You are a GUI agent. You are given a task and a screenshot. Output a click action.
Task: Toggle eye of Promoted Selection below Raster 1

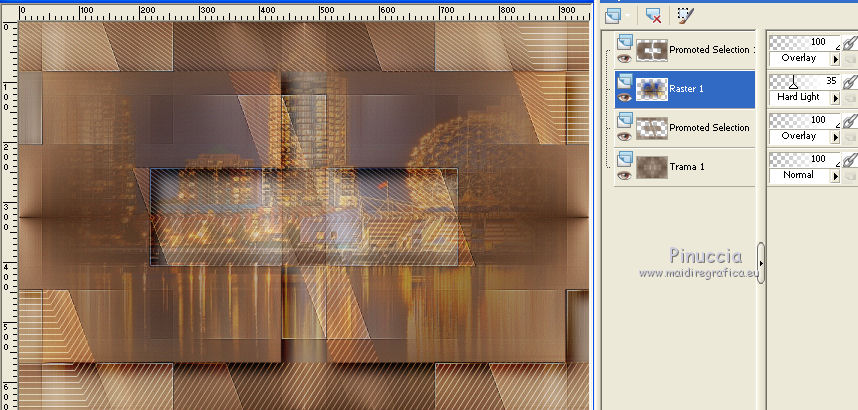pyautogui.click(x=624, y=137)
